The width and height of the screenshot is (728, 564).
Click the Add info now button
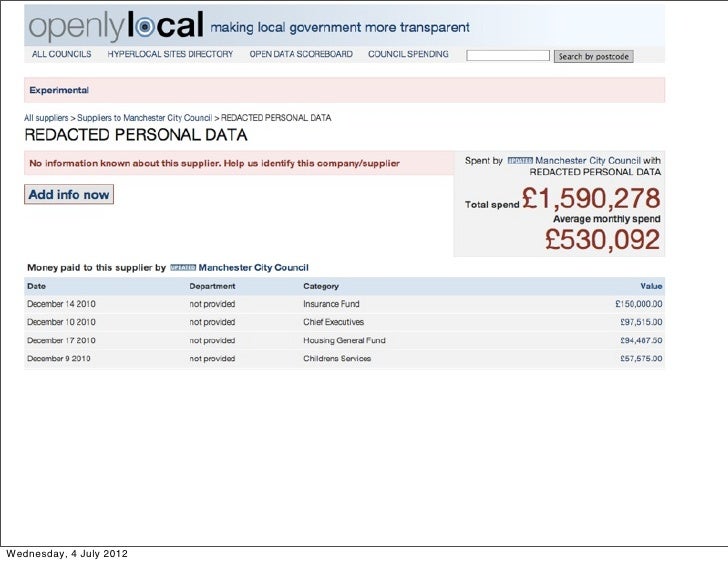pyautogui.click(x=69, y=194)
